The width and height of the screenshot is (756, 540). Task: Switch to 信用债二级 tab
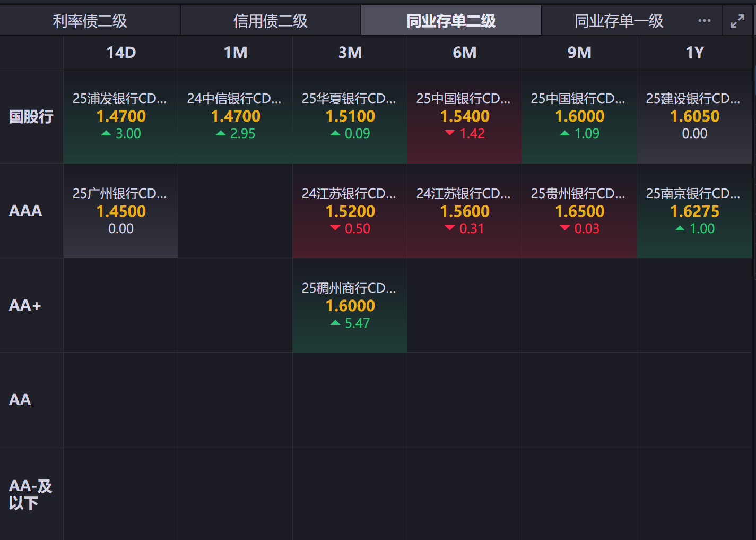click(271, 21)
